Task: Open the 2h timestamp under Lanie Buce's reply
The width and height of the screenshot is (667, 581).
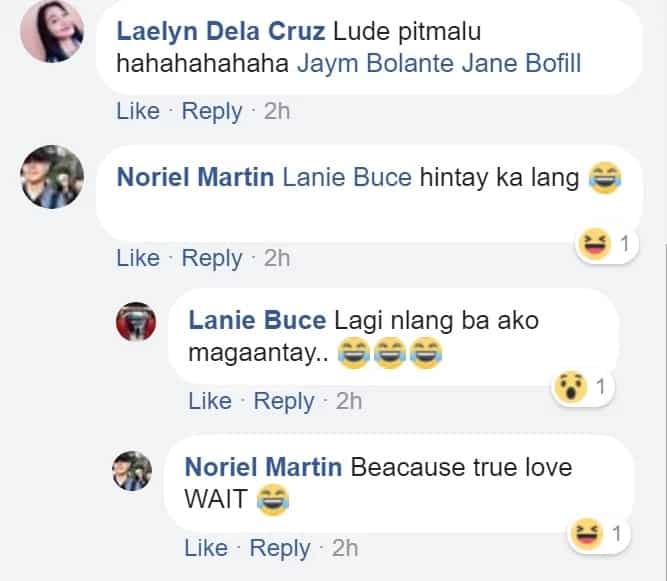Action: coord(349,401)
